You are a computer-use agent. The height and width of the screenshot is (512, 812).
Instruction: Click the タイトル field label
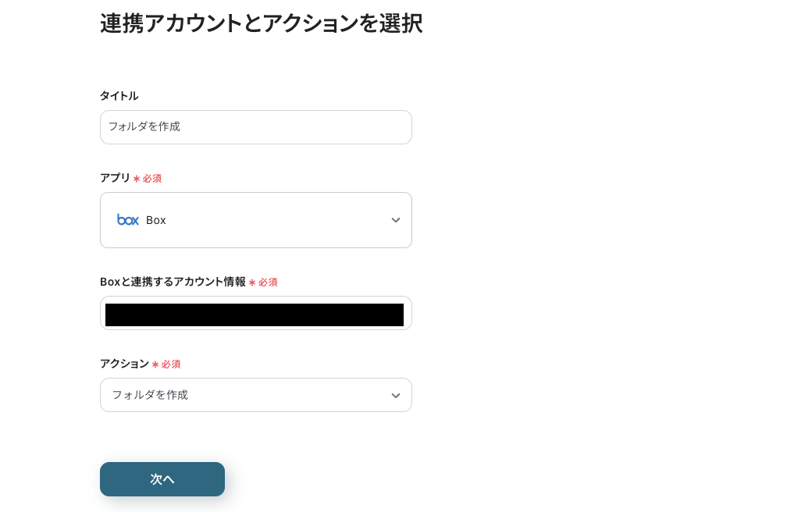(119, 96)
